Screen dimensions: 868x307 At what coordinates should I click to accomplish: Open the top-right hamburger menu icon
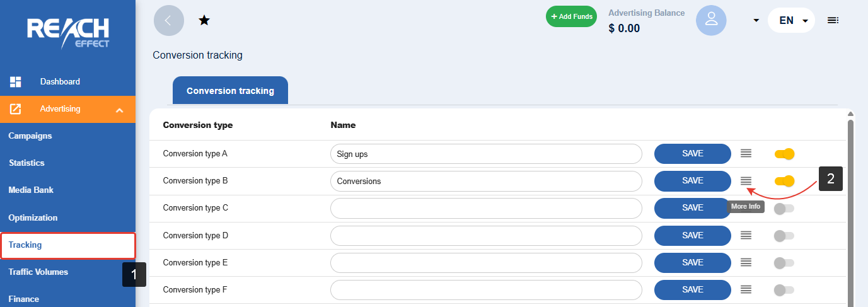pos(833,20)
